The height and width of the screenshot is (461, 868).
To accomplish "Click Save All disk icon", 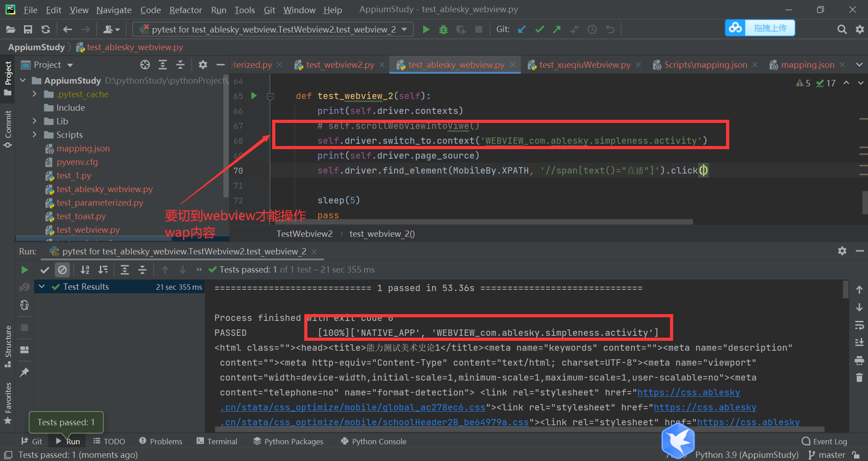I will pos(28,29).
